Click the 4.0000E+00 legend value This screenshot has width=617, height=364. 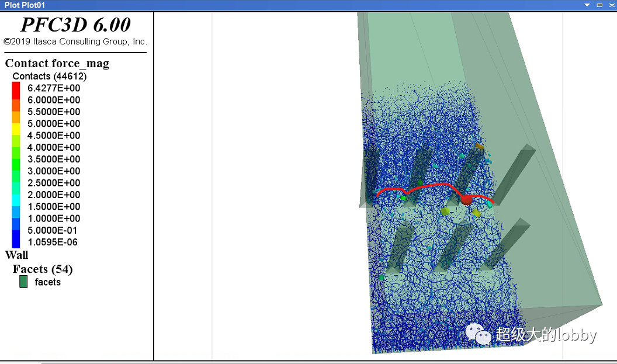tap(54, 147)
